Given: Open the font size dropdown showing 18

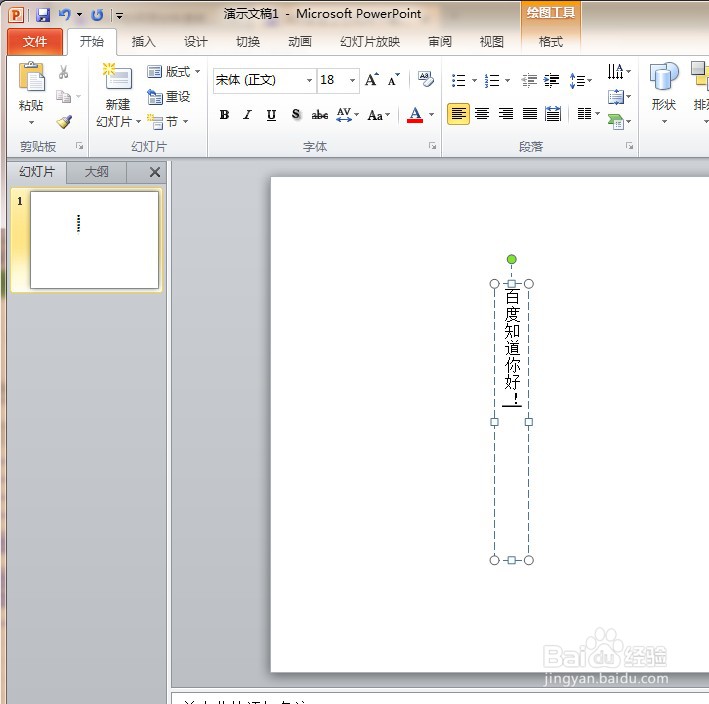Looking at the screenshot, I should [x=352, y=80].
